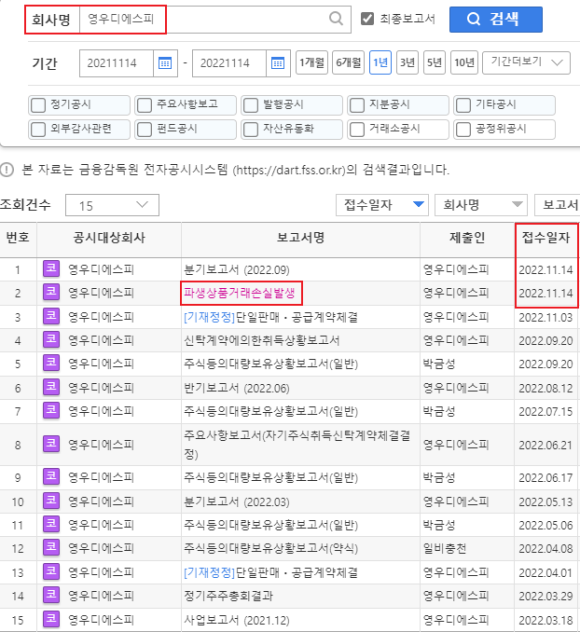The image size is (580, 632).
Task: Click the 코 market badge in row 8
Action: pyautogui.click(x=51, y=444)
